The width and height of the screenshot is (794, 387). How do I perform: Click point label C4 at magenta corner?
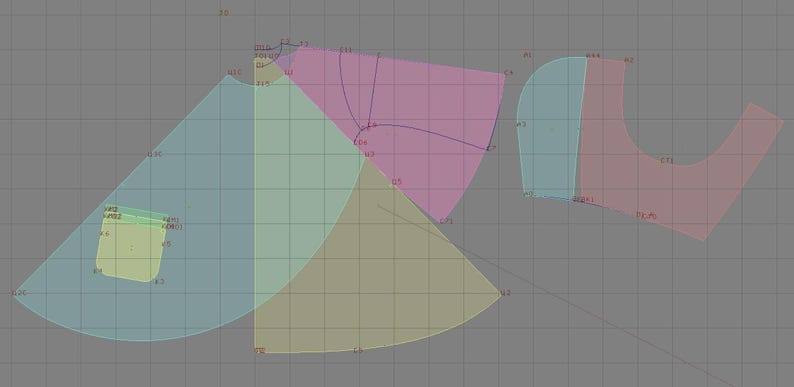click(x=508, y=73)
